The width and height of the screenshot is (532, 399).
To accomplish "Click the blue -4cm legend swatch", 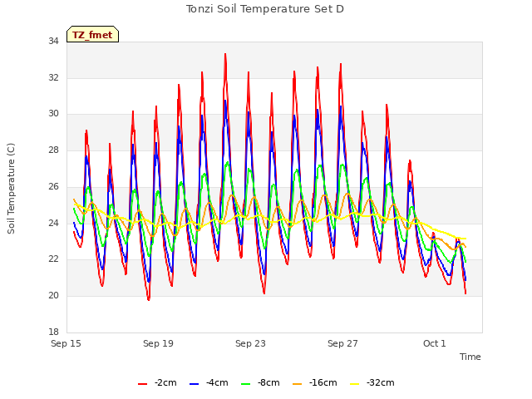I will 194,384.
